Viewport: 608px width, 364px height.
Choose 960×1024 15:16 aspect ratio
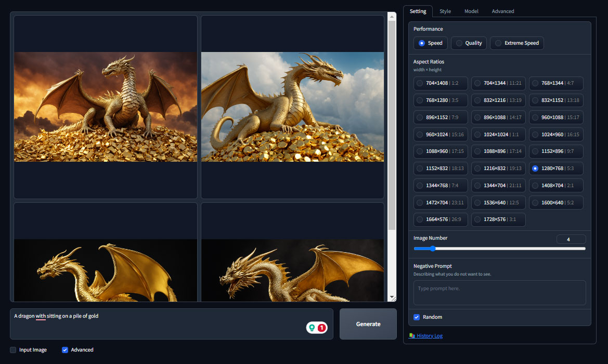(441, 134)
